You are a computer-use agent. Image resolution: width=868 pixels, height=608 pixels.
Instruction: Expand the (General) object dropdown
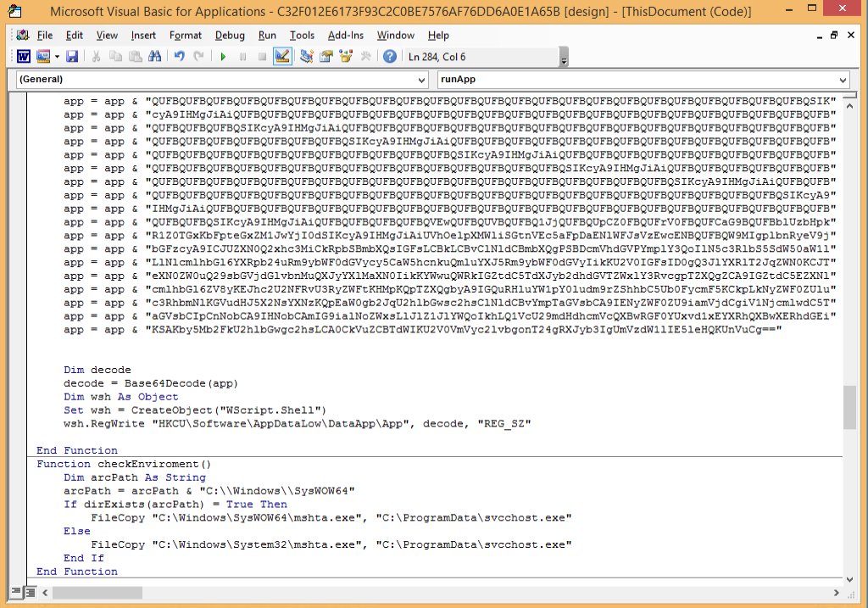421,80
